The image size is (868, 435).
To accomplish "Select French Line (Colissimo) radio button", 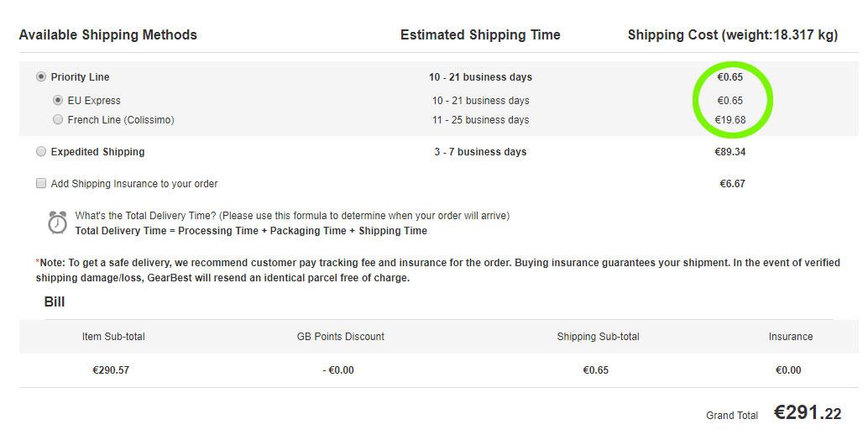I will point(58,119).
